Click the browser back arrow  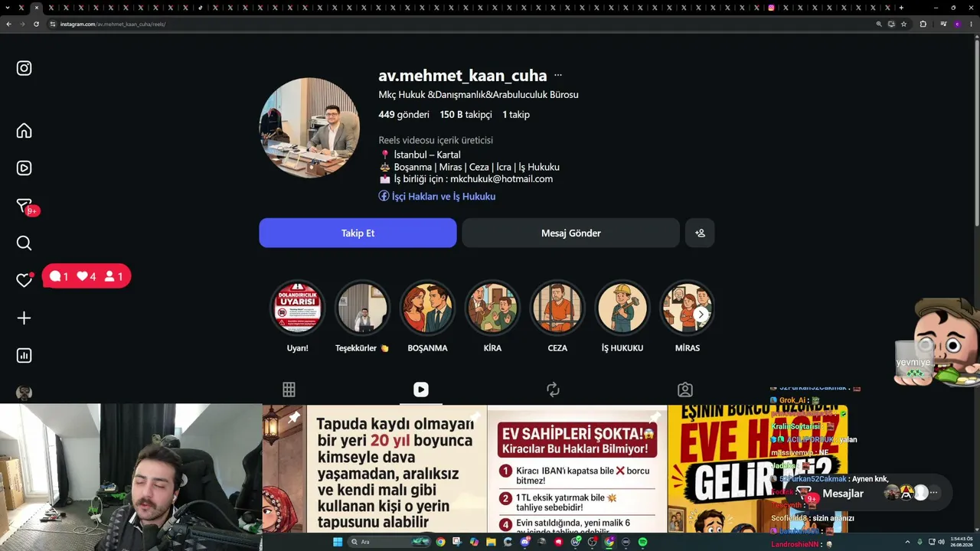click(x=8, y=24)
